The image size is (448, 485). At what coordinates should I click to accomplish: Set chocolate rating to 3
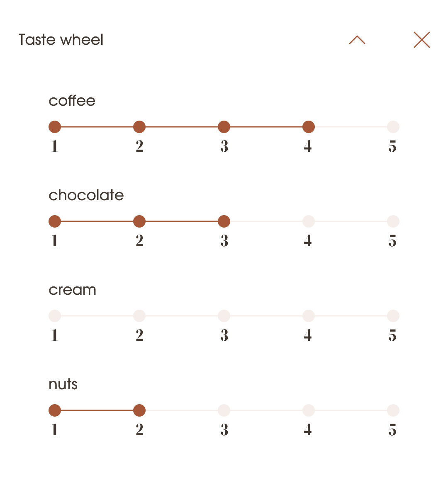224,221
